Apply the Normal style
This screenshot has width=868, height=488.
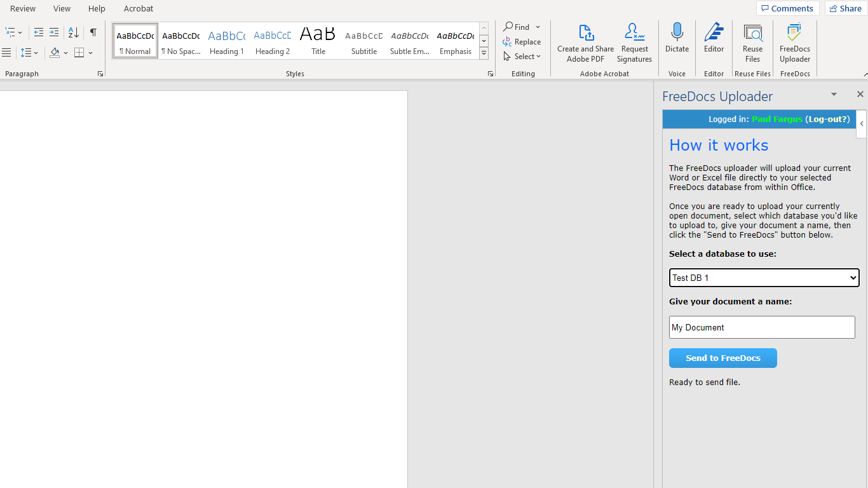click(135, 41)
